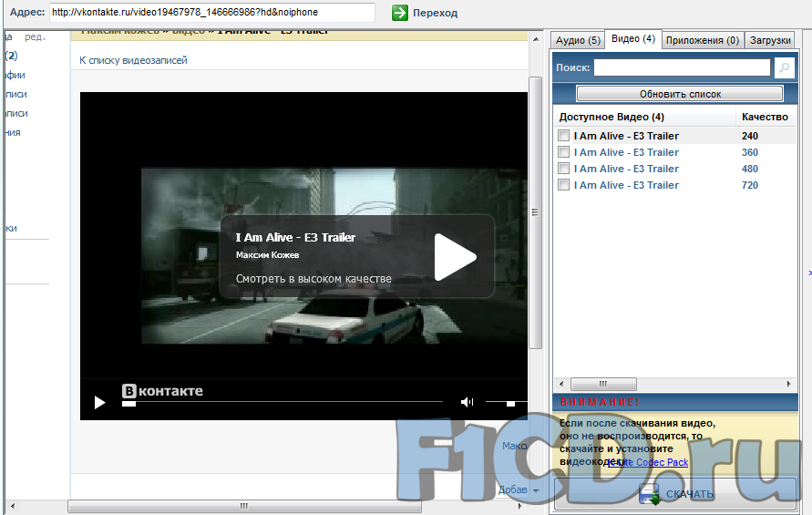Open the Приложения (0) tab
The width and height of the screenshot is (812, 515).
coord(703,40)
